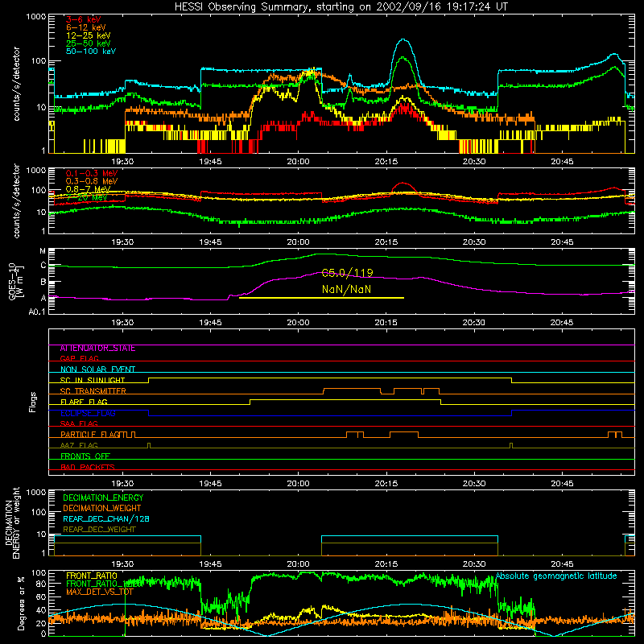Select the 12-25 keV legend label
This screenshot has width=644, height=644.
[89, 35]
